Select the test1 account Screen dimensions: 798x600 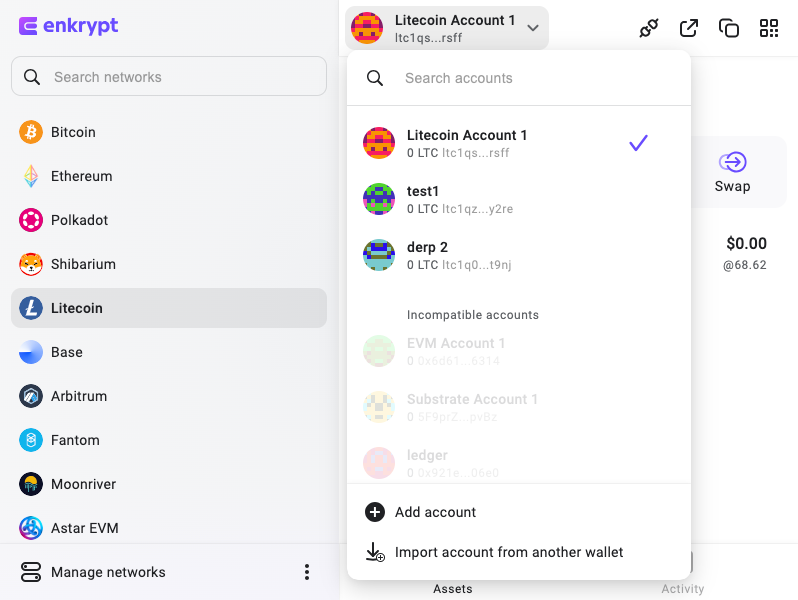pyautogui.click(x=519, y=199)
